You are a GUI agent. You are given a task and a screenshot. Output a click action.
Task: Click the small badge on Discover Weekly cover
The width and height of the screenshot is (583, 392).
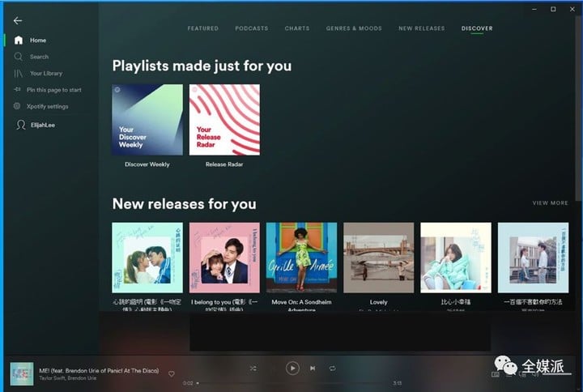point(117,90)
